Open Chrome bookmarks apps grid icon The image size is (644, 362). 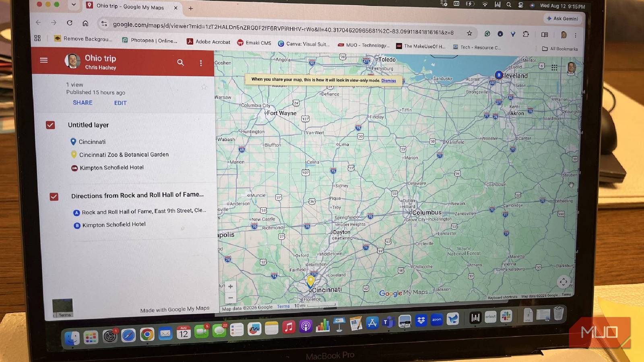(x=37, y=38)
